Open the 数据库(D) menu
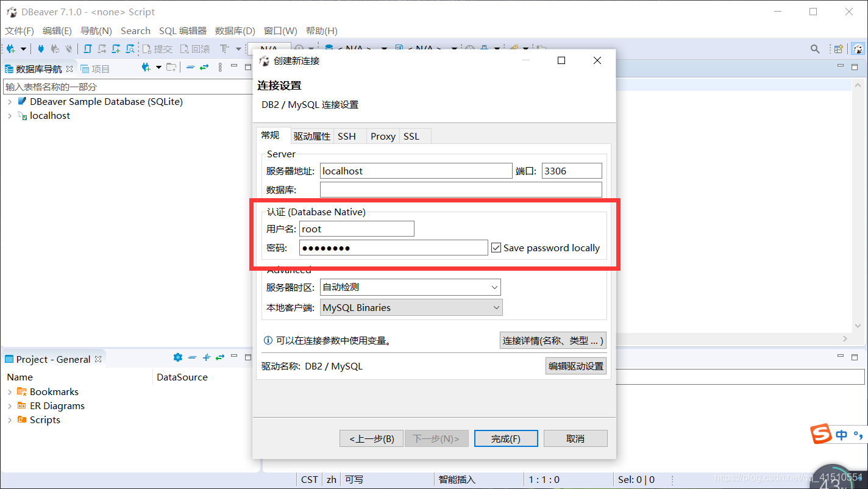 click(x=235, y=30)
